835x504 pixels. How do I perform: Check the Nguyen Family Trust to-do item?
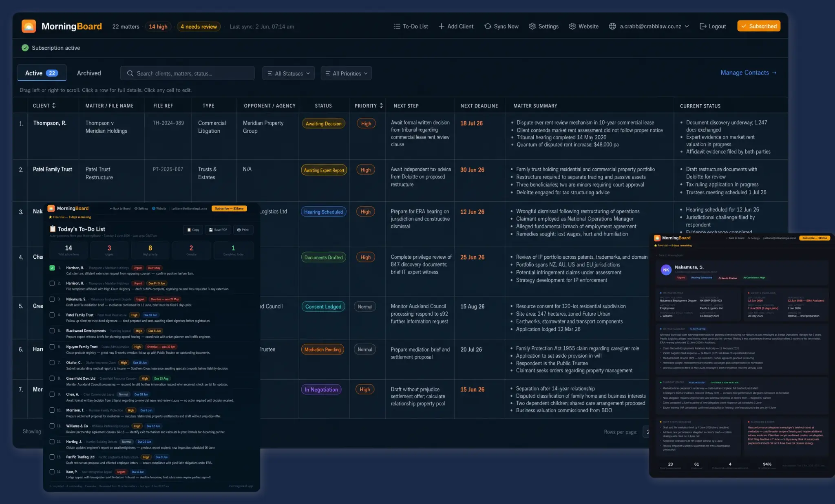point(52,347)
